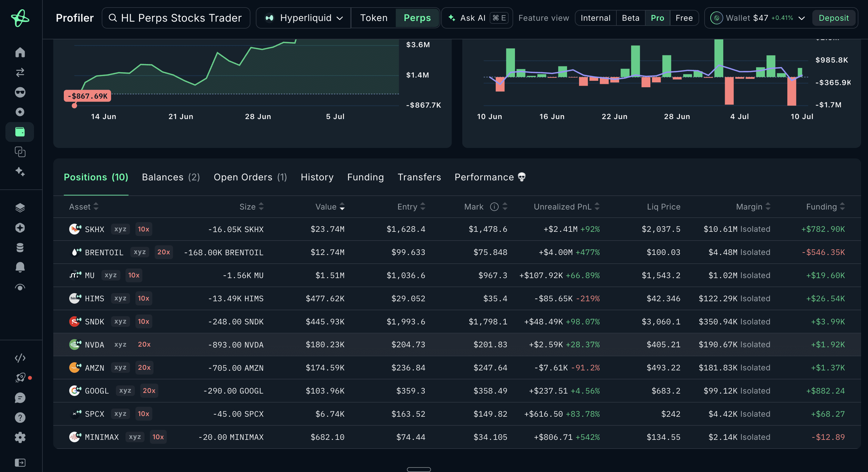This screenshot has height=472, width=868.
Task: Open the settings gear in sidebar
Action: point(20,437)
